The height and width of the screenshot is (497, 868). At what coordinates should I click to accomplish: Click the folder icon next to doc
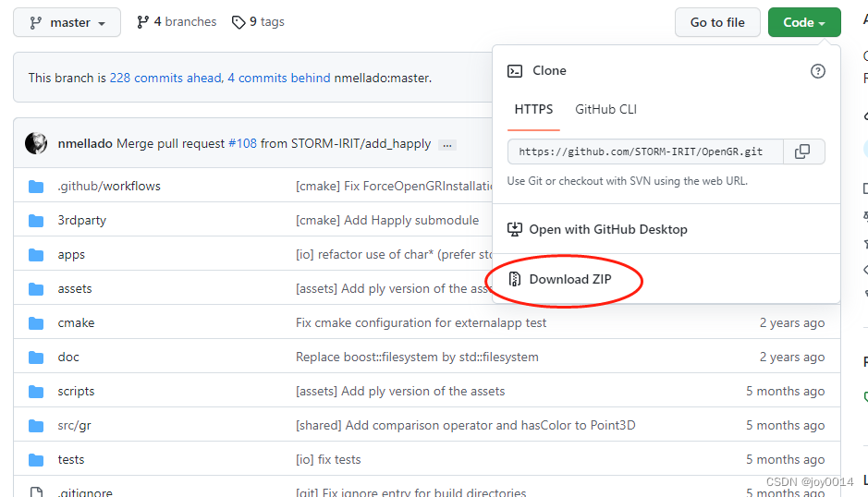(36, 358)
